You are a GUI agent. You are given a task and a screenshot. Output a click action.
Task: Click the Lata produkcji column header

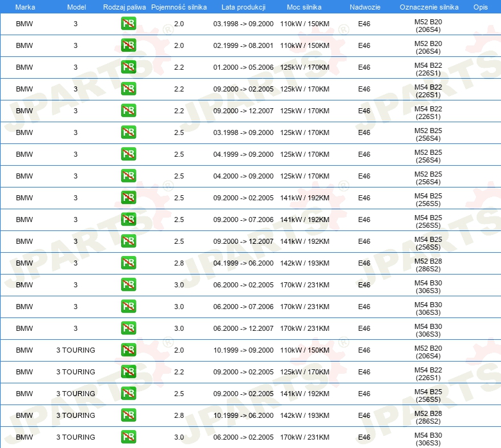tap(243, 7)
